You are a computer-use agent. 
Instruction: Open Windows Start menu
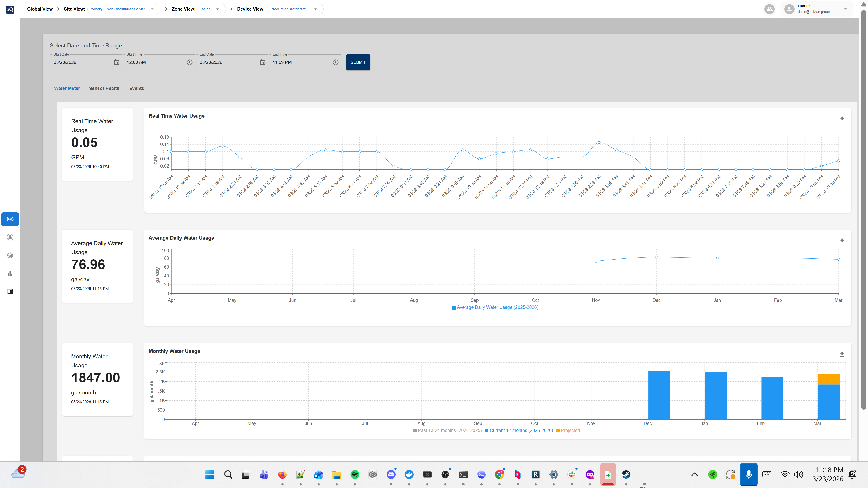coord(210,474)
